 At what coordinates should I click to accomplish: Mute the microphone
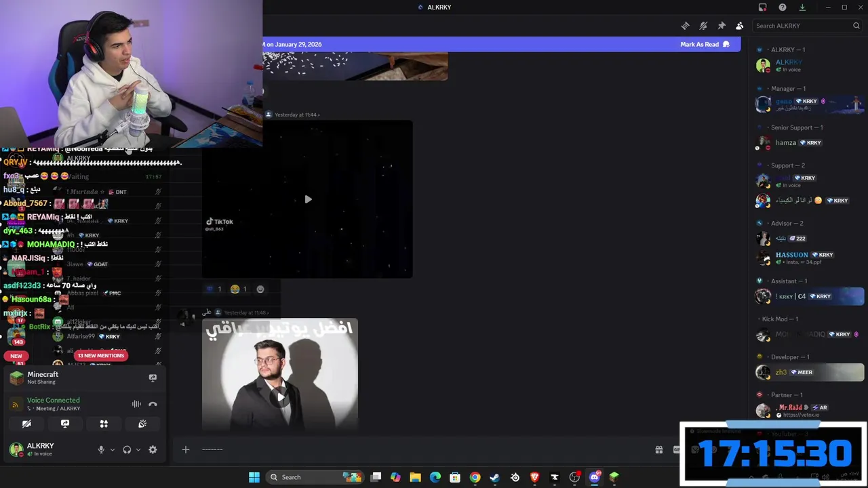101,449
